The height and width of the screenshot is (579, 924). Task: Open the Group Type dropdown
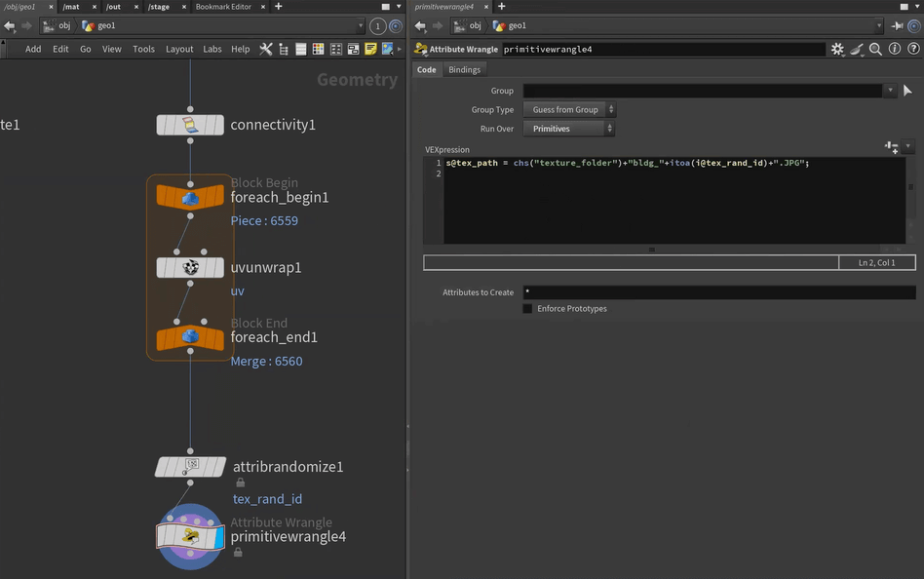(x=569, y=110)
